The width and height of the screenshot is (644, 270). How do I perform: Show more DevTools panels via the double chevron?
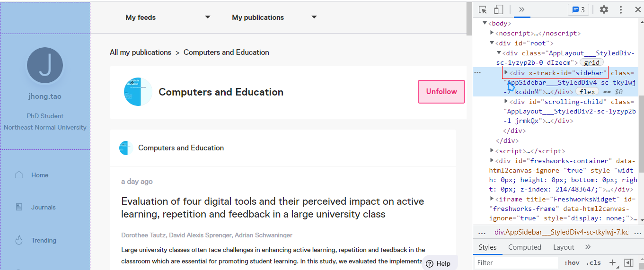click(521, 9)
